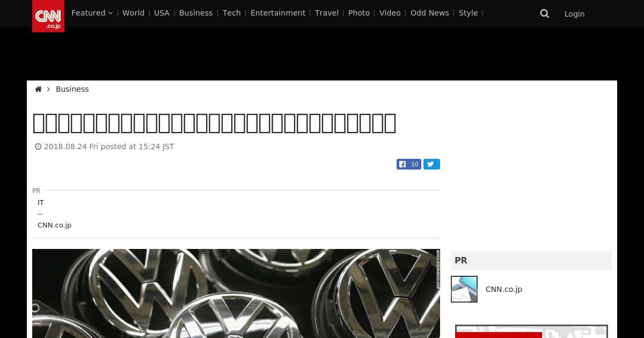Viewport: 644px width, 338px height.
Task: Click the article headline
Action: [x=215, y=123]
